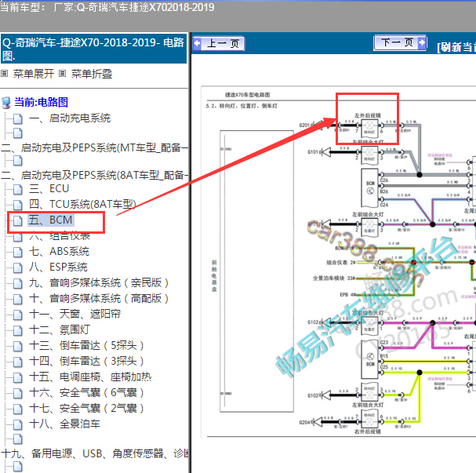Click the 菜单展开 expand icon
This screenshot has height=473, width=476.
(x=4, y=74)
